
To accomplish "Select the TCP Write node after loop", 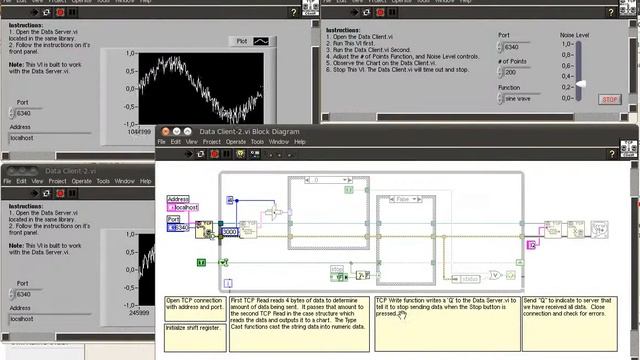I will click(553, 229).
